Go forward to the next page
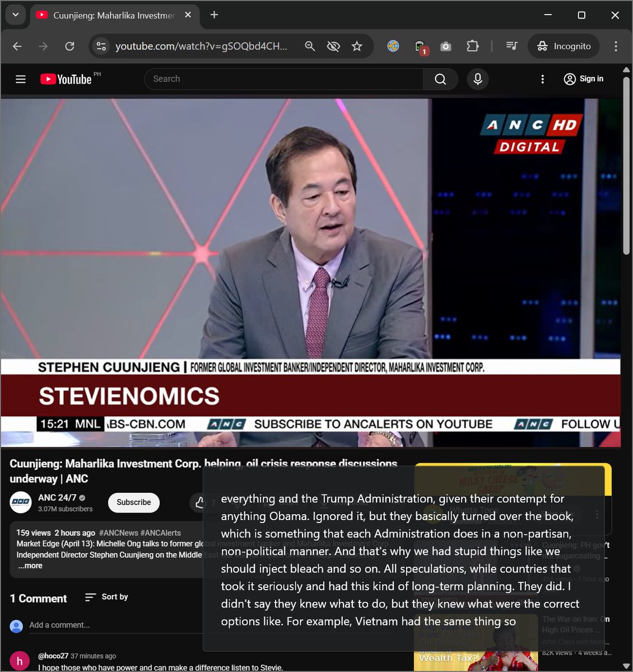Viewport: 633px width, 672px height. point(43,46)
